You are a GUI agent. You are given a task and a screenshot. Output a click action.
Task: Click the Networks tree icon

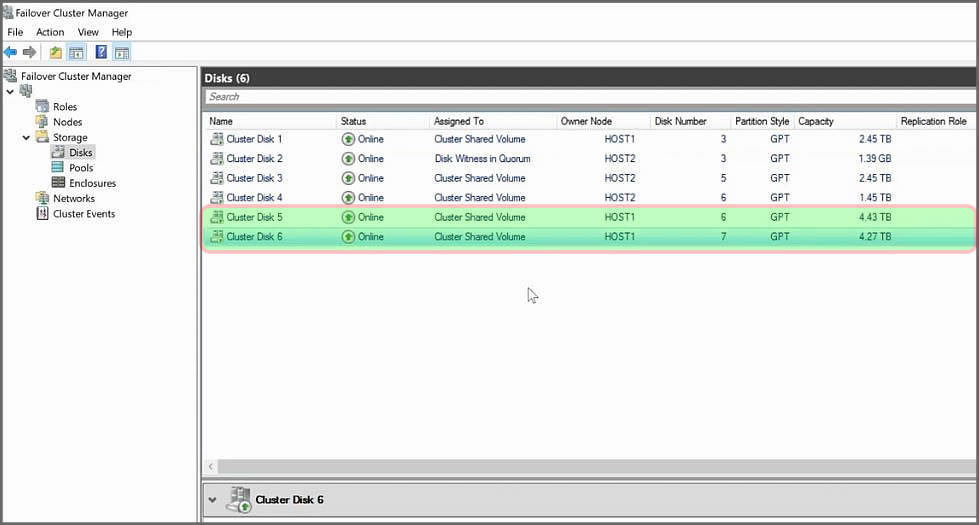click(42, 198)
